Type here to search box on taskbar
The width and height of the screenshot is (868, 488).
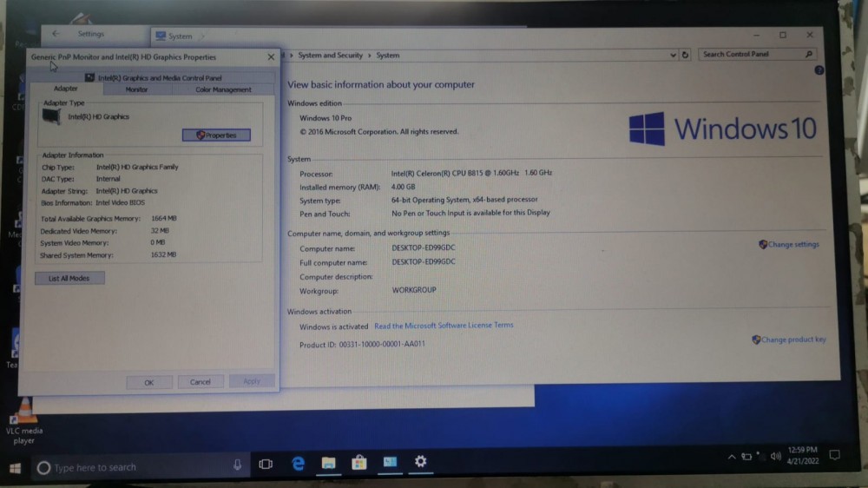pos(139,467)
